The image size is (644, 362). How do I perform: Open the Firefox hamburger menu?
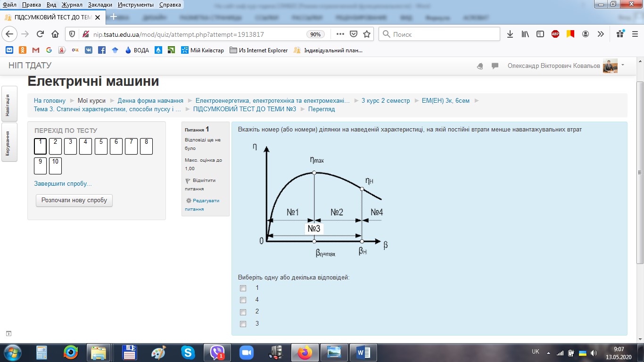[635, 34]
